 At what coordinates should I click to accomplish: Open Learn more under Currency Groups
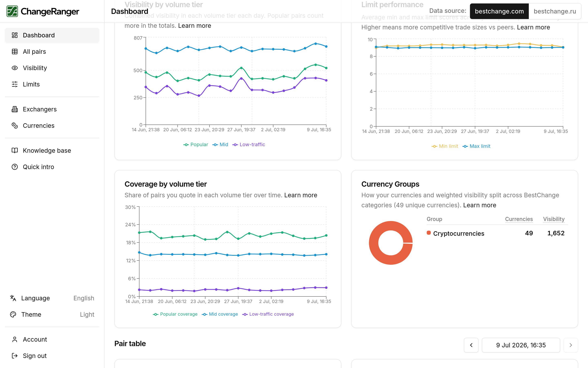(x=479, y=205)
